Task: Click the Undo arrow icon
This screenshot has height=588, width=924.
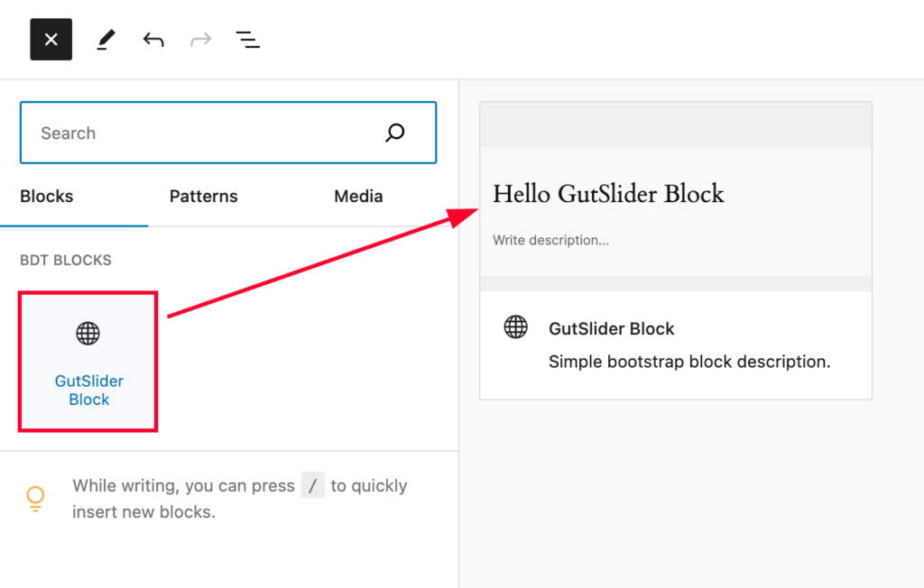Action: [x=152, y=39]
